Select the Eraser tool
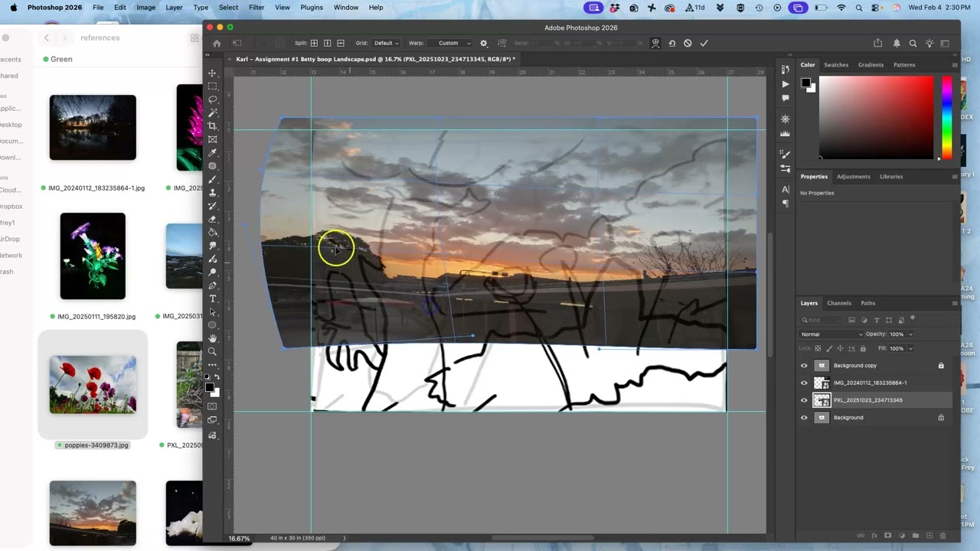980x551 pixels. tap(212, 219)
